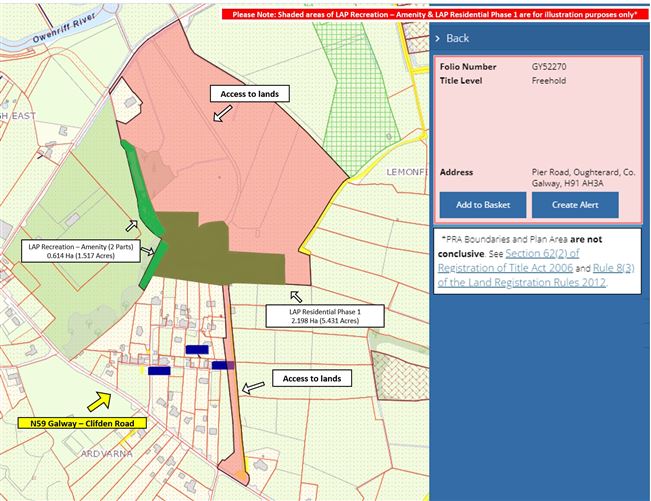Open Section 62(2) of Registration of Title Act link

tap(509, 260)
